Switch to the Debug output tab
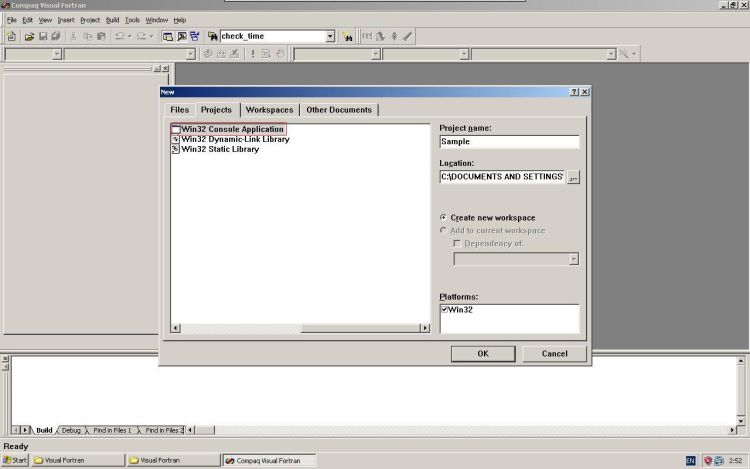The image size is (750, 469). tap(71, 430)
